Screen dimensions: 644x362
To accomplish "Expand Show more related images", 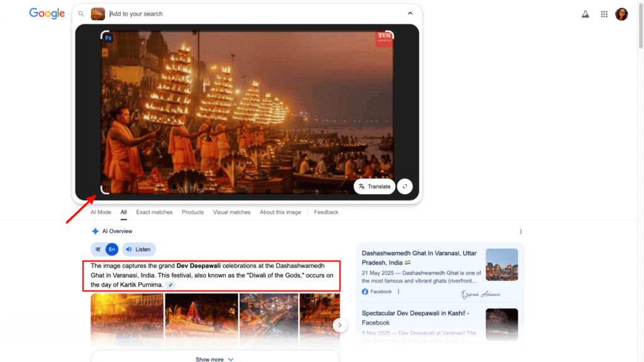I will coord(214,358).
